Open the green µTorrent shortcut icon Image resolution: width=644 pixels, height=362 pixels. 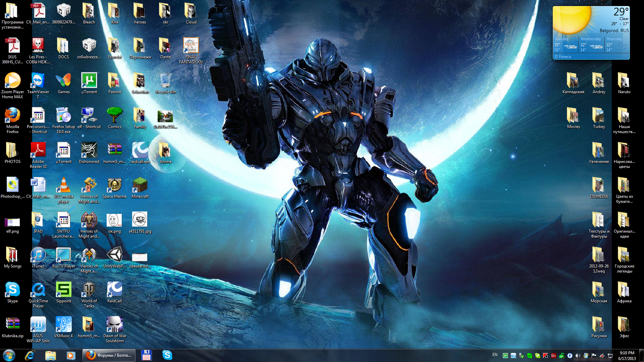(x=89, y=80)
